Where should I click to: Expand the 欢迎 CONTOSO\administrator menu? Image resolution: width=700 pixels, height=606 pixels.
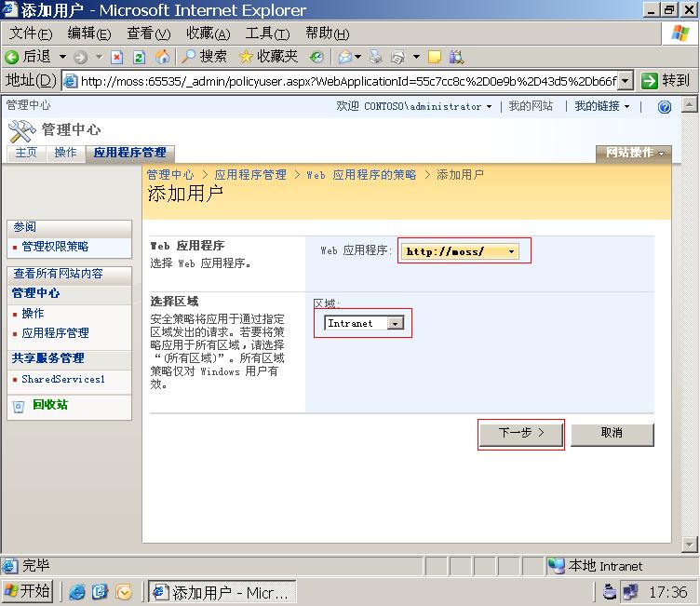tap(414, 106)
